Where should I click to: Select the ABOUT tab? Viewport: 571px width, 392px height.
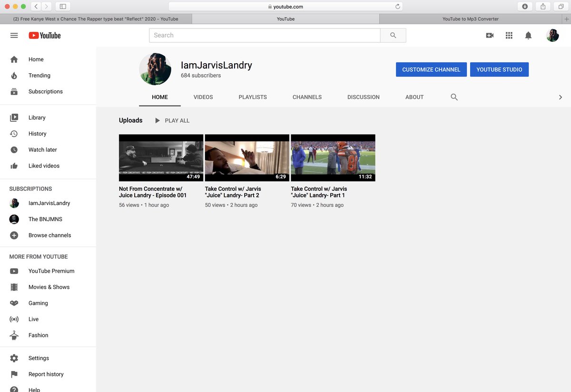414,97
